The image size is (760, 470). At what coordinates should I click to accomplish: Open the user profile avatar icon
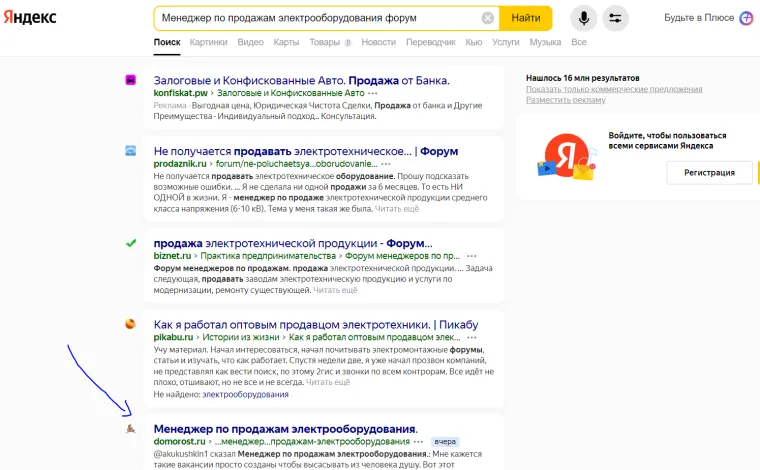tap(746, 18)
